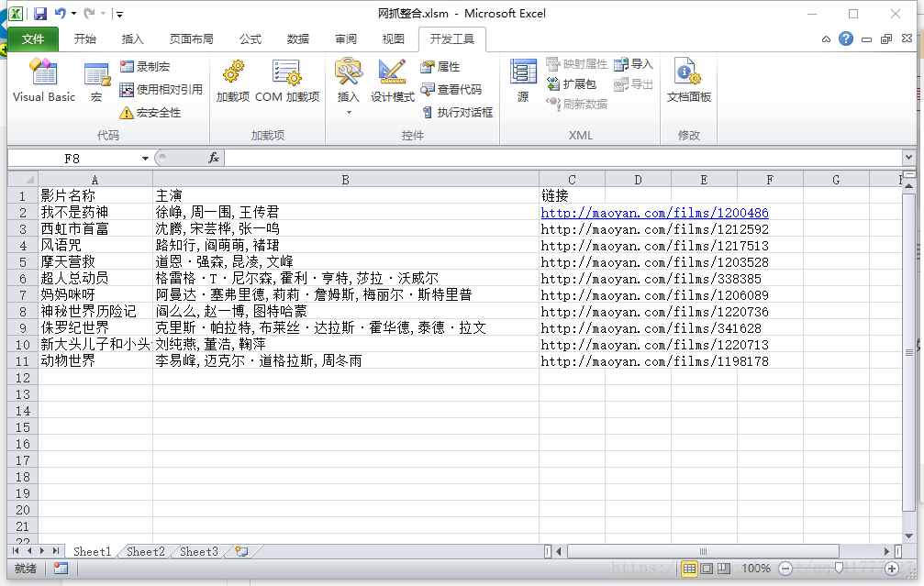Switch to the 数据 data tab
Image resolution: width=924 pixels, height=586 pixels.
coord(298,39)
